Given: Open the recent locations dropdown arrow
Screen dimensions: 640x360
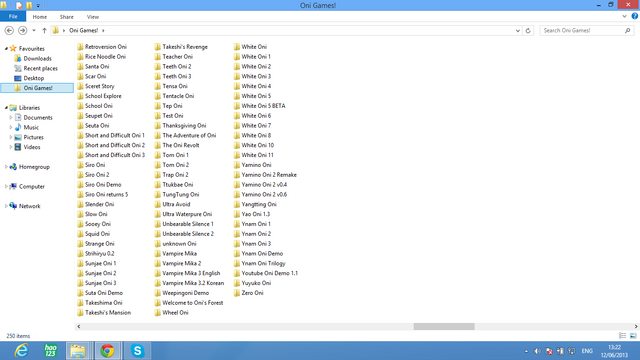Looking at the screenshot, I should pos(34,31).
